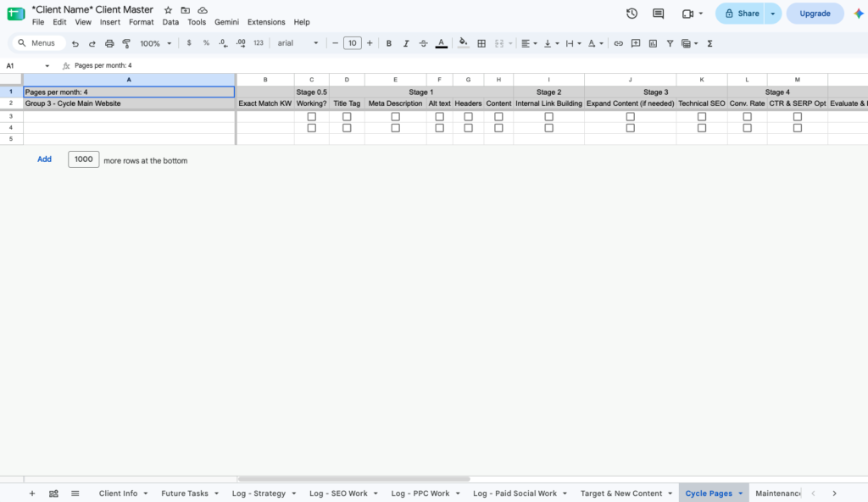Image resolution: width=868 pixels, height=502 pixels.
Task: Format as percent icon
Action: click(x=206, y=43)
